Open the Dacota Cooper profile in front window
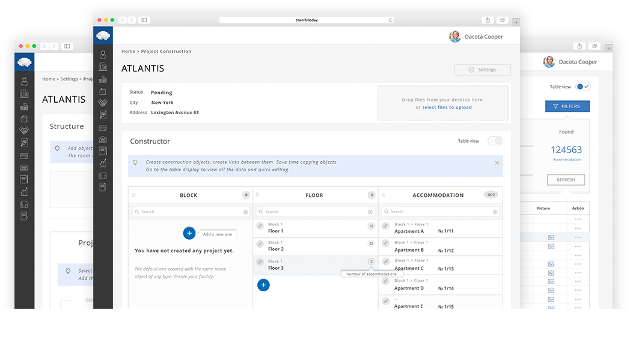630x364 pixels. coord(476,37)
